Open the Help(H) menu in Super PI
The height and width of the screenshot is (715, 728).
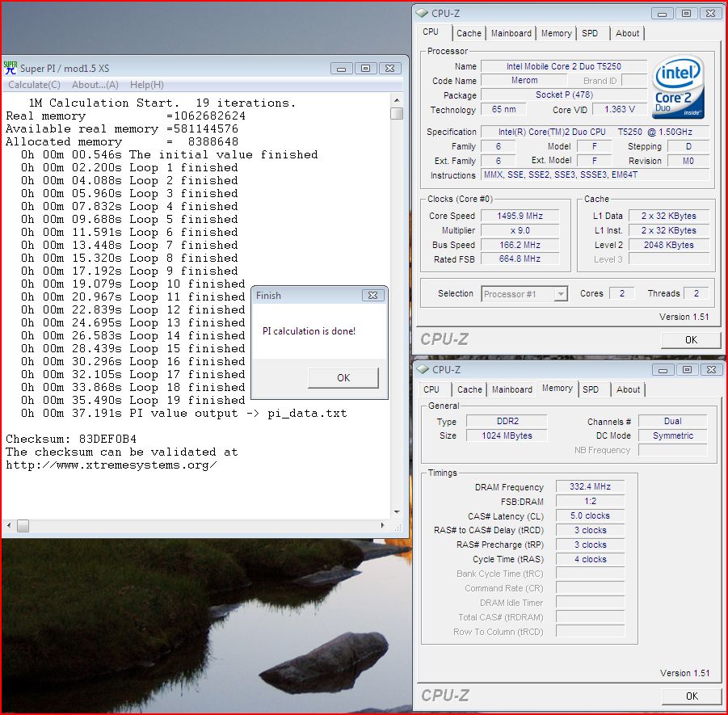pyautogui.click(x=147, y=85)
